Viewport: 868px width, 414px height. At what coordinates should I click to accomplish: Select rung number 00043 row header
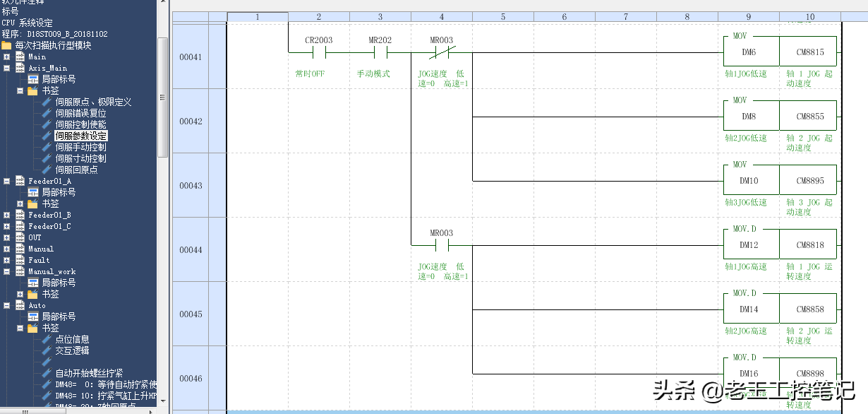point(191,186)
